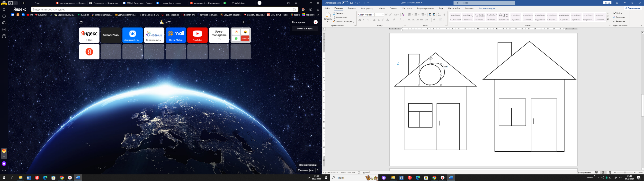
Task: Apply superscript formatting
Action: click(x=383, y=20)
